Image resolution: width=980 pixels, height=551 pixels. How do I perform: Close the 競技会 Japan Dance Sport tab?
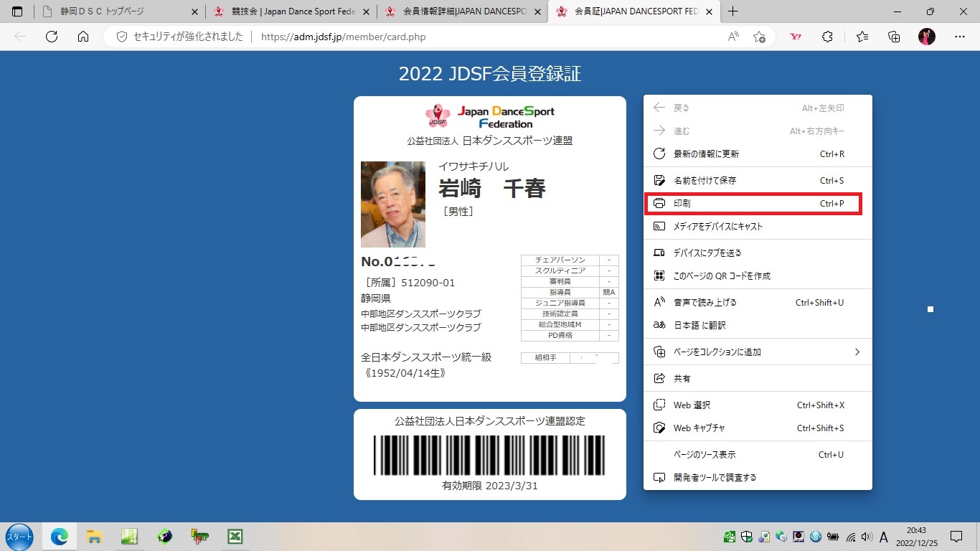tap(367, 11)
